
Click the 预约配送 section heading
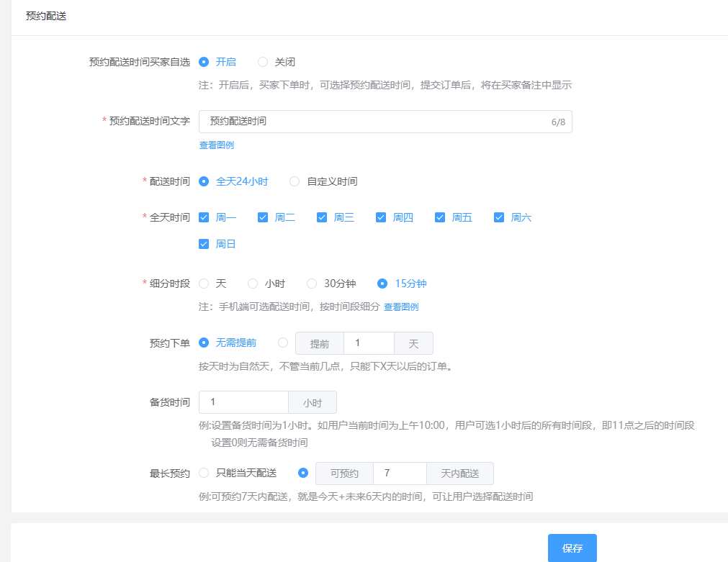[x=46, y=17]
